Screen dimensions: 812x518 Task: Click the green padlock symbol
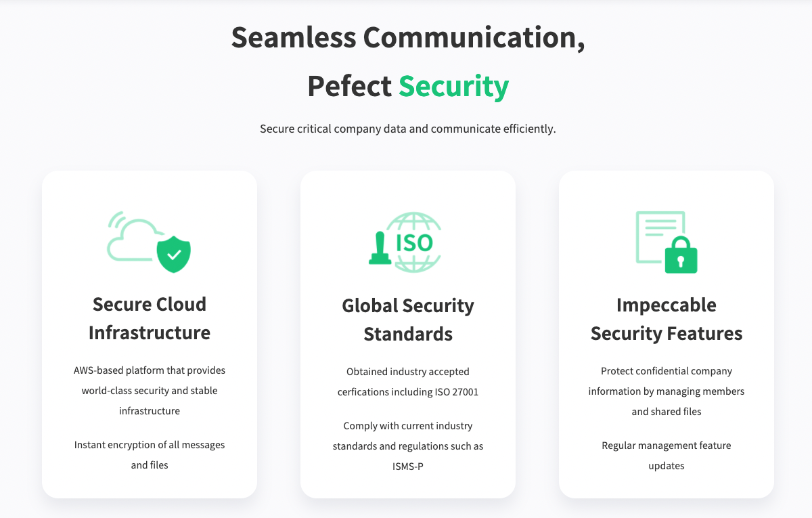[x=681, y=255]
